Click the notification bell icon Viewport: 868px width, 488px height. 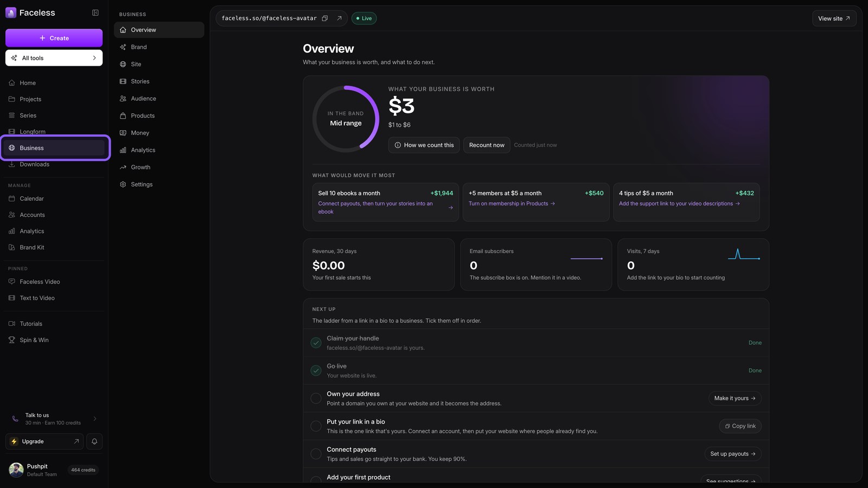[x=94, y=441]
